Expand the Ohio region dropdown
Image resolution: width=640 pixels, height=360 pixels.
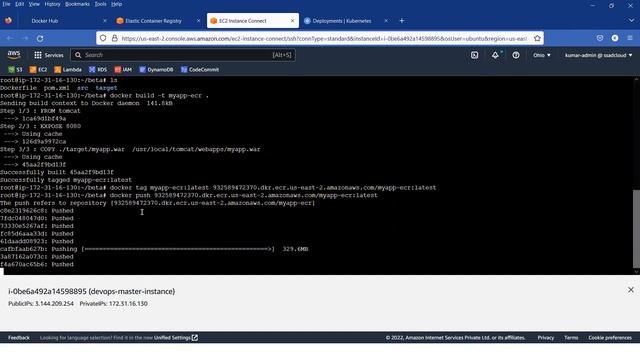click(x=542, y=55)
